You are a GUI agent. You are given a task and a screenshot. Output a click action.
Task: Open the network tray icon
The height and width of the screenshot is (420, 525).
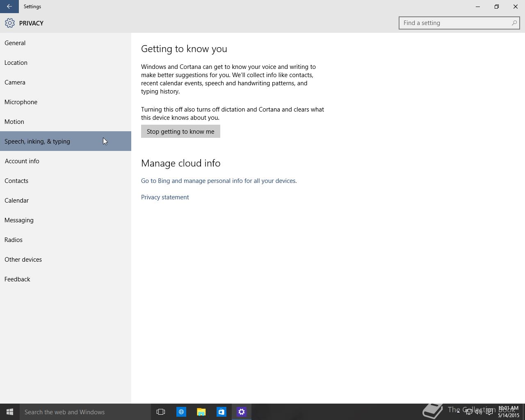(x=468, y=412)
